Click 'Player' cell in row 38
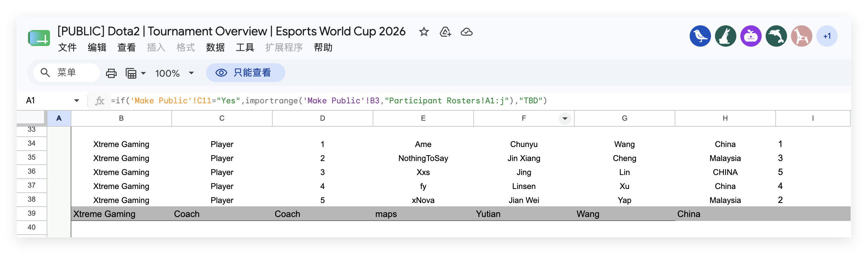The width and height of the screenshot is (868, 254). 222,200
